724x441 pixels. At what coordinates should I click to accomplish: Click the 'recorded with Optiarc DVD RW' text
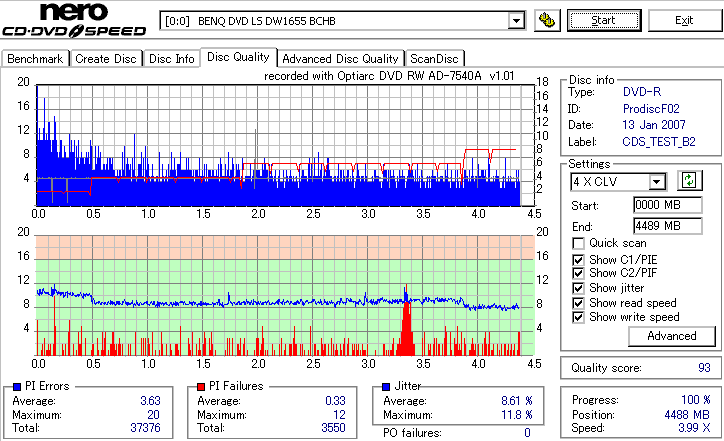coord(389,76)
